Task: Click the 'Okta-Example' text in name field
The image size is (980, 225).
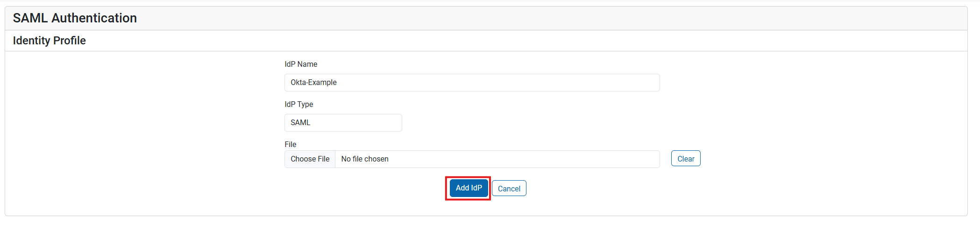Action: (x=313, y=83)
